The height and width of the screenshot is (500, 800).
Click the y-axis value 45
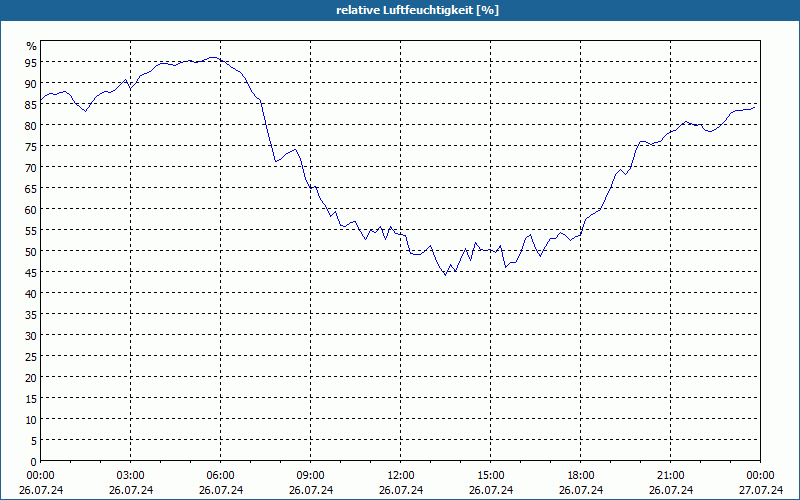point(31,272)
